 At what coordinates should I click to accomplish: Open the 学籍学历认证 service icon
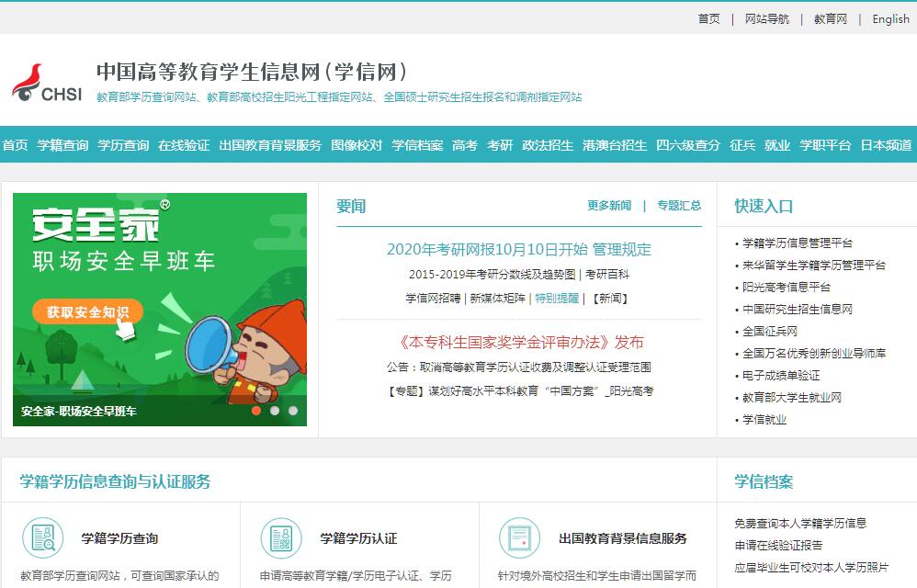point(281,537)
